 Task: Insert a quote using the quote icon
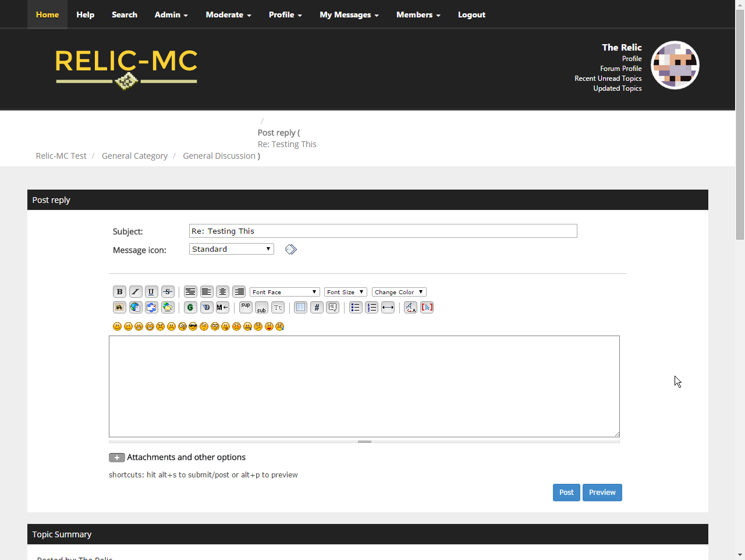332,308
